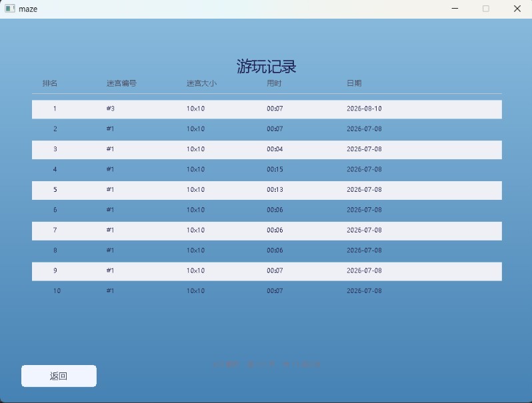Click time 00:07 in rank 9 row
The height and width of the screenshot is (403, 532).
tap(275, 270)
